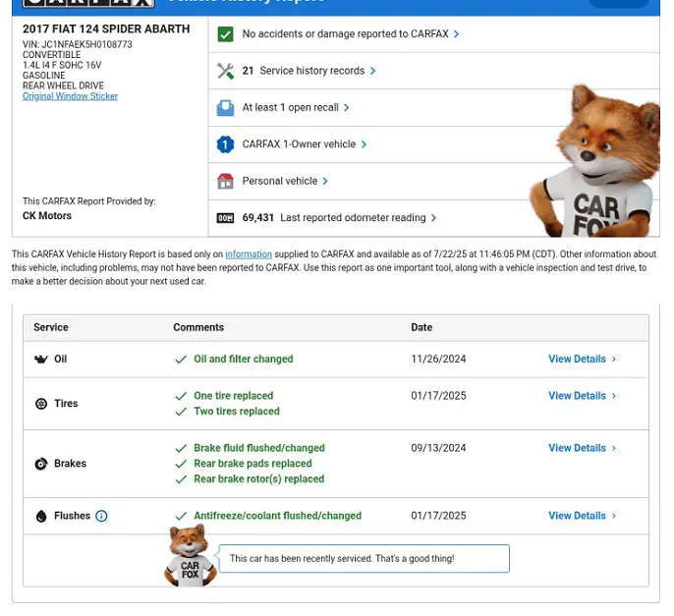Click the small Car Fox mascot image
Screen dimensions: 674x616
click(x=191, y=555)
